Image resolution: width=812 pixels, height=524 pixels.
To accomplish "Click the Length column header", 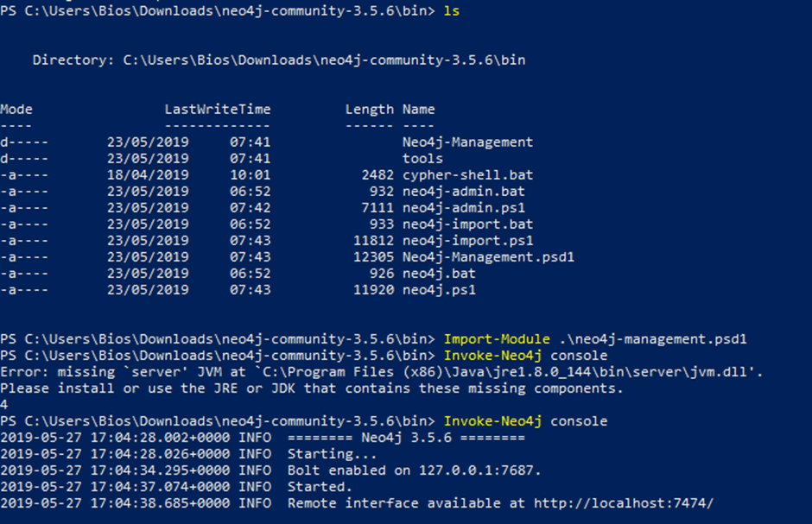I will coord(369,110).
